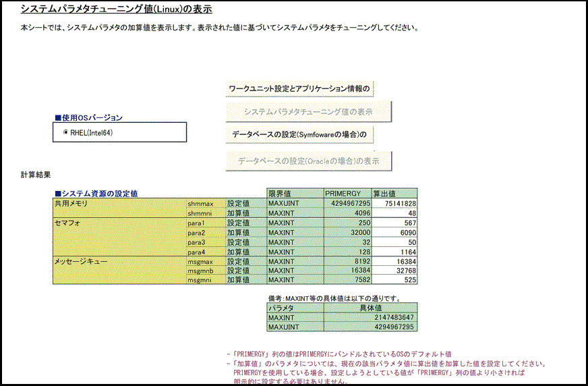Click the セマフォ category cell
Viewport: 588px width, 386px height.
pos(119,237)
